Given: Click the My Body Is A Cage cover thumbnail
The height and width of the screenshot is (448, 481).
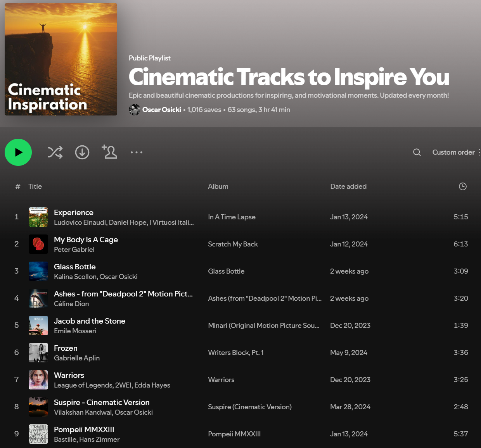Looking at the screenshot, I should [38, 244].
